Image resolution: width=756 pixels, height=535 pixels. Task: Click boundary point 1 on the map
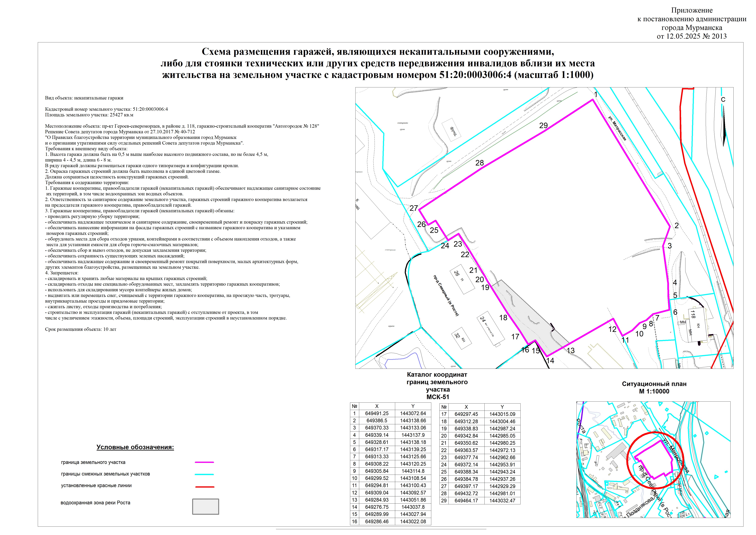[596, 95]
